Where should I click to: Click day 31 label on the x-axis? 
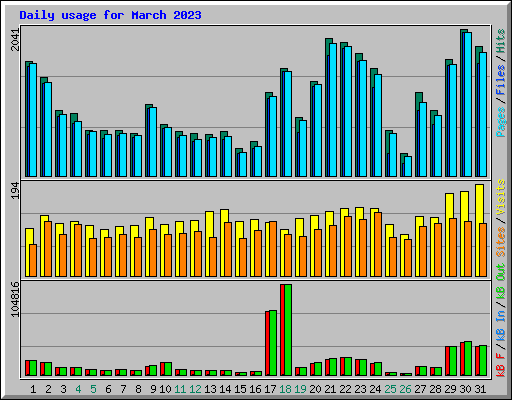480,389
